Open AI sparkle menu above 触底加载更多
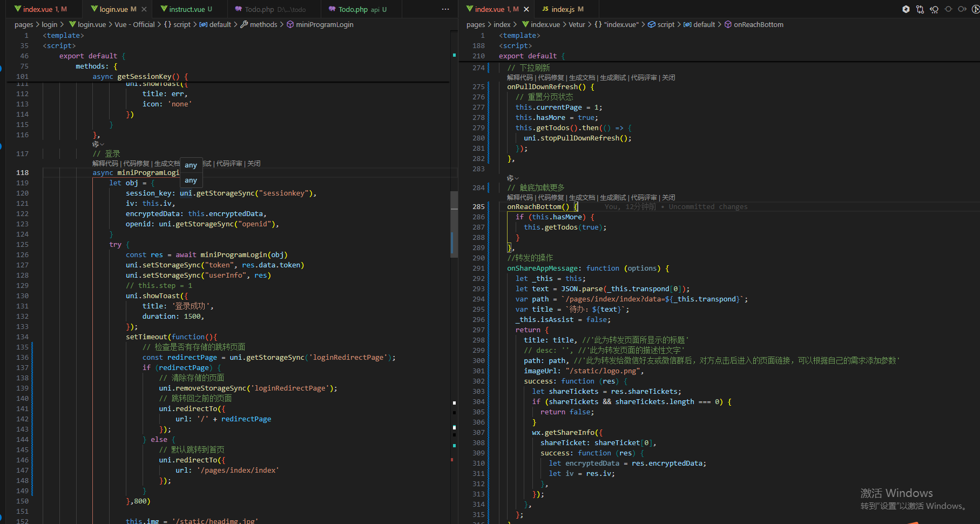This screenshot has width=980, height=524. [x=512, y=178]
